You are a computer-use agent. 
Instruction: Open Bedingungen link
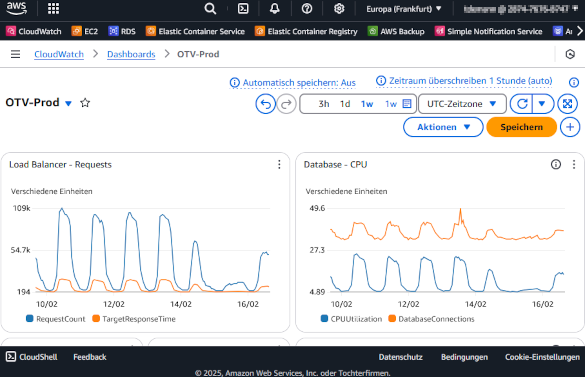coord(464,357)
